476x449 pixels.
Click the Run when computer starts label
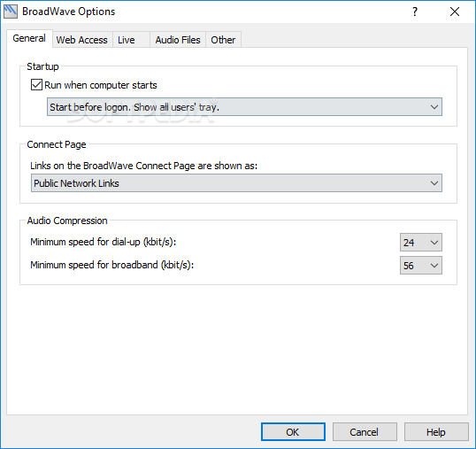(101, 85)
